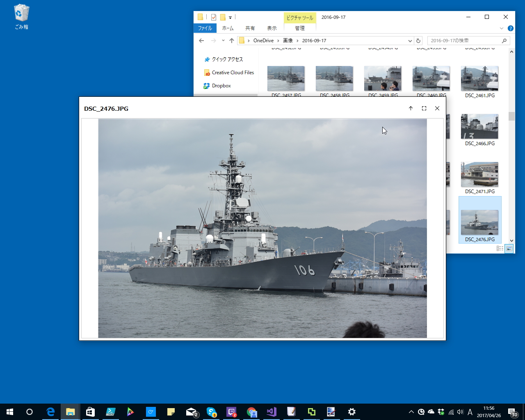525x420 pixels.
Task: Show hidden system tray icons
Action: 411,412
